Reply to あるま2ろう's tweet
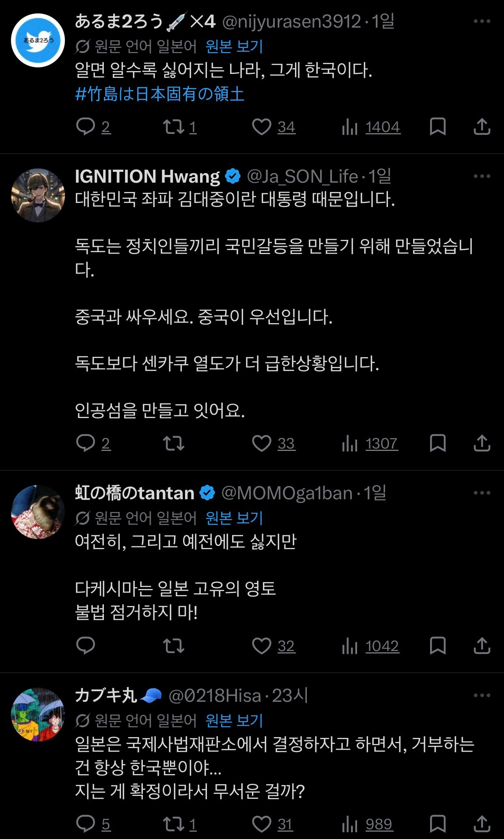 (x=86, y=127)
